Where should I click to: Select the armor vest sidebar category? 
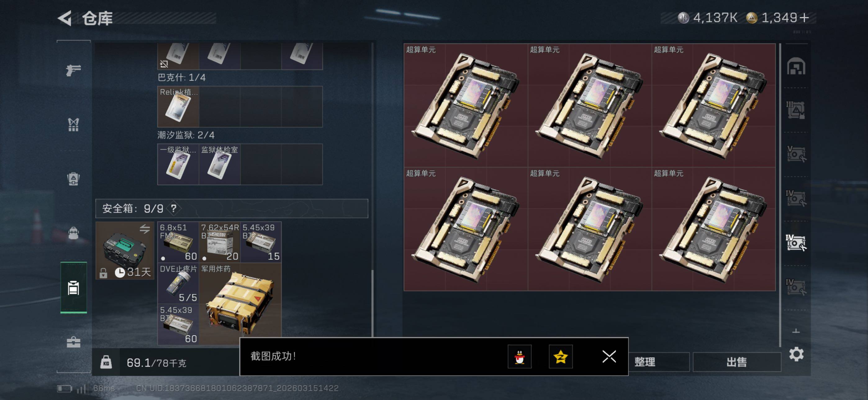pyautogui.click(x=74, y=125)
